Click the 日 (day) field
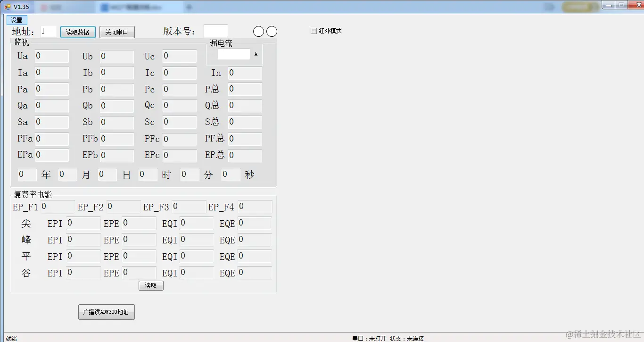Screen dimensions: 644x342 point(107,175)
